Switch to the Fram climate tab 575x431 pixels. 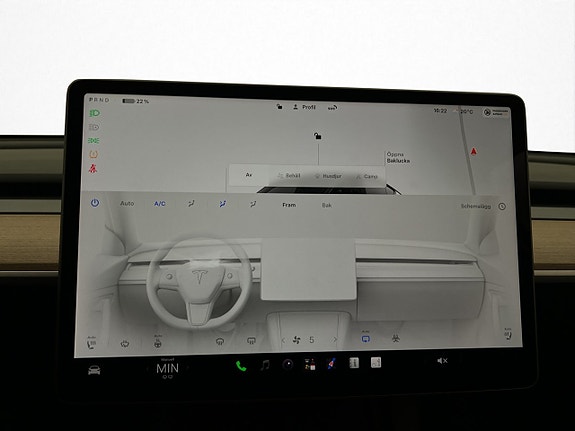pyautogui.click(x=289, y=205)
